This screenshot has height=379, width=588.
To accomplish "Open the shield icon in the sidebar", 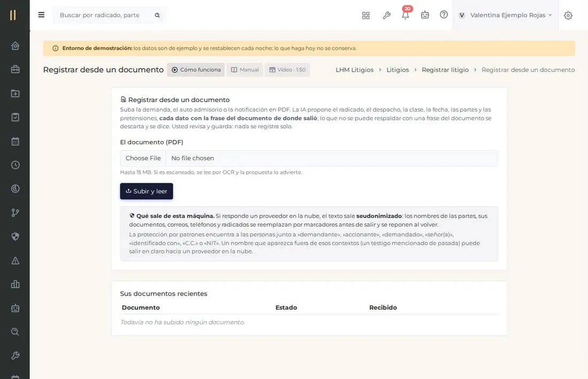I will [15, 237].
